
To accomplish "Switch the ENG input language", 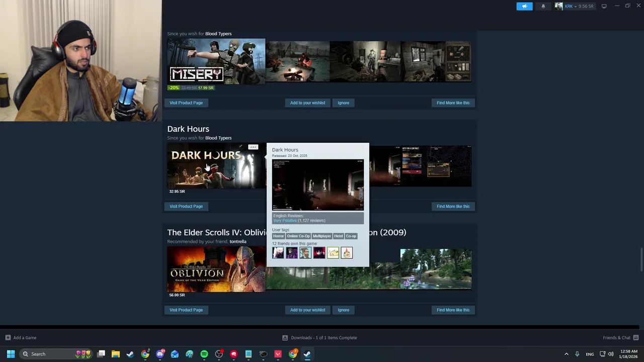I will 590,354.
